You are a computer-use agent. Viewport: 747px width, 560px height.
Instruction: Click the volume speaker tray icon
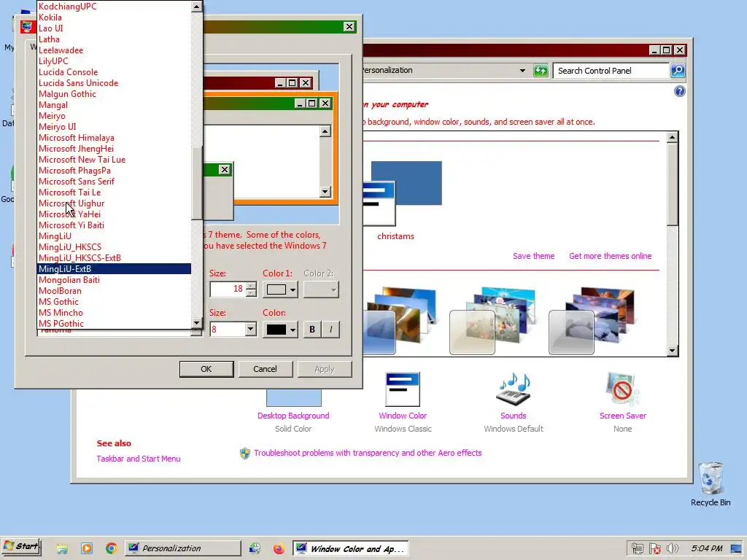(672, 548)
